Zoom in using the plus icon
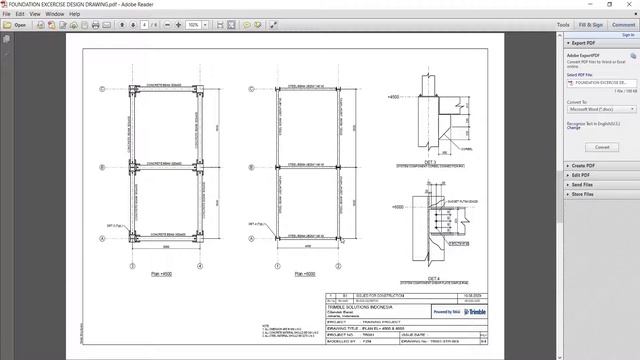 (178, 25)
